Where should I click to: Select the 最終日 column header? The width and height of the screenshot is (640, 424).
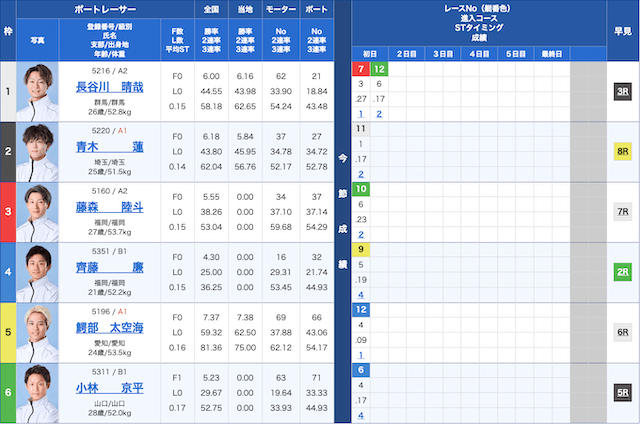(x=552, y=53)
